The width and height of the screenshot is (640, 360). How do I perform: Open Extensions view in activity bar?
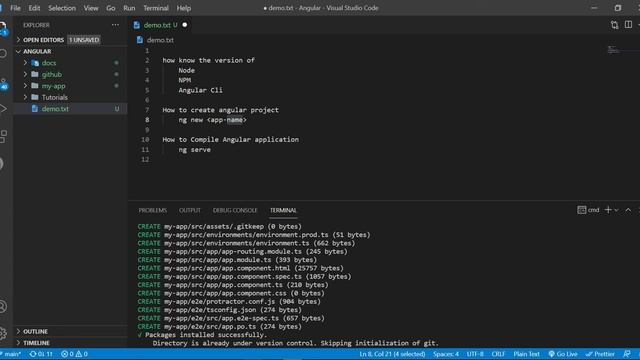3,136
